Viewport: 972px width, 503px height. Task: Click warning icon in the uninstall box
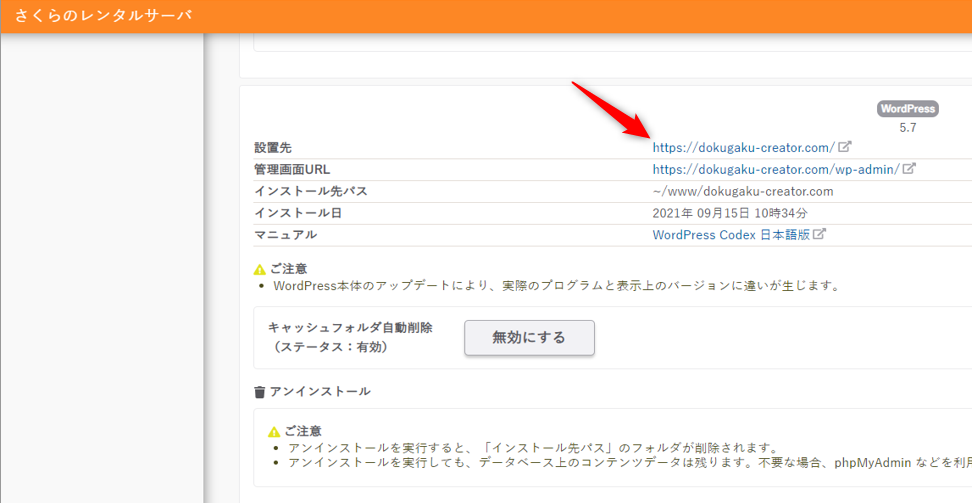pyautogui.click(x=274, y=432)
